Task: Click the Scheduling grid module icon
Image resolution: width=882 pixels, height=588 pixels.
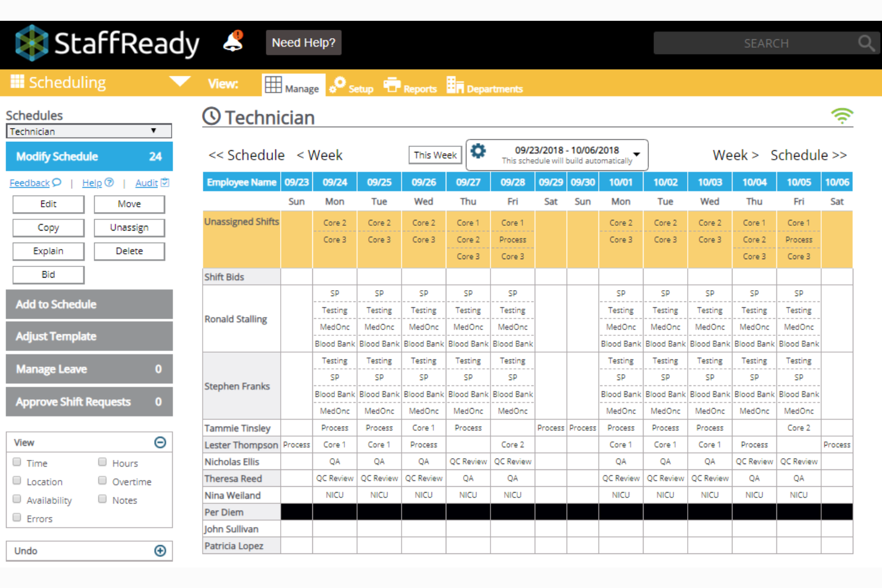Action: [x=18, y=82]
